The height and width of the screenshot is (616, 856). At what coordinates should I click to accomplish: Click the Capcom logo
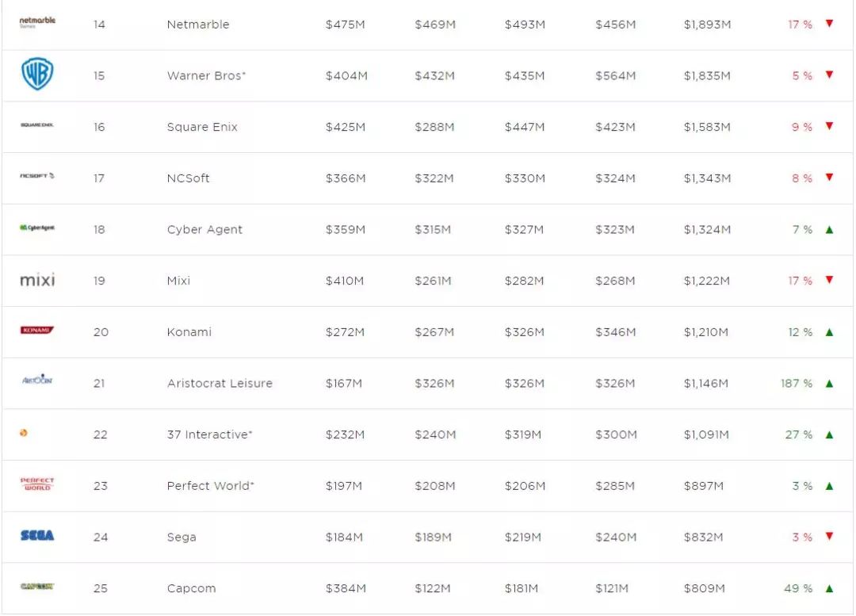37,587
